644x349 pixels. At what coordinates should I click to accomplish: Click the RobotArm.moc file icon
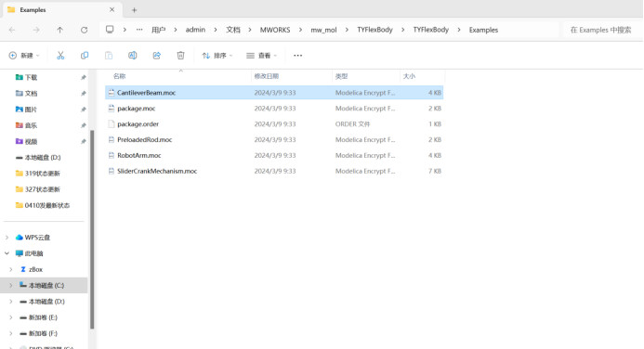pyautogui.click(x=111, y=155)
